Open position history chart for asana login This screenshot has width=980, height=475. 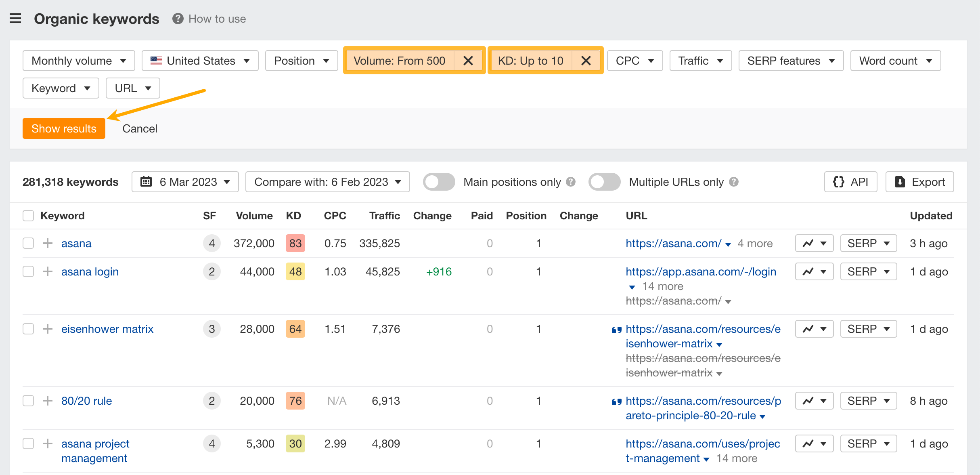814,271
